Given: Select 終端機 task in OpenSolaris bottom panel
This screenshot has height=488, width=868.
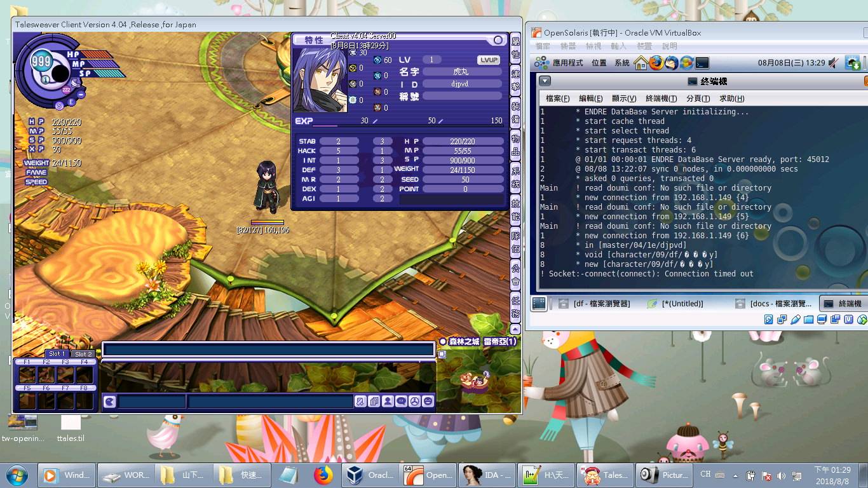Looking at the screenshot, I should coord(843,304).
